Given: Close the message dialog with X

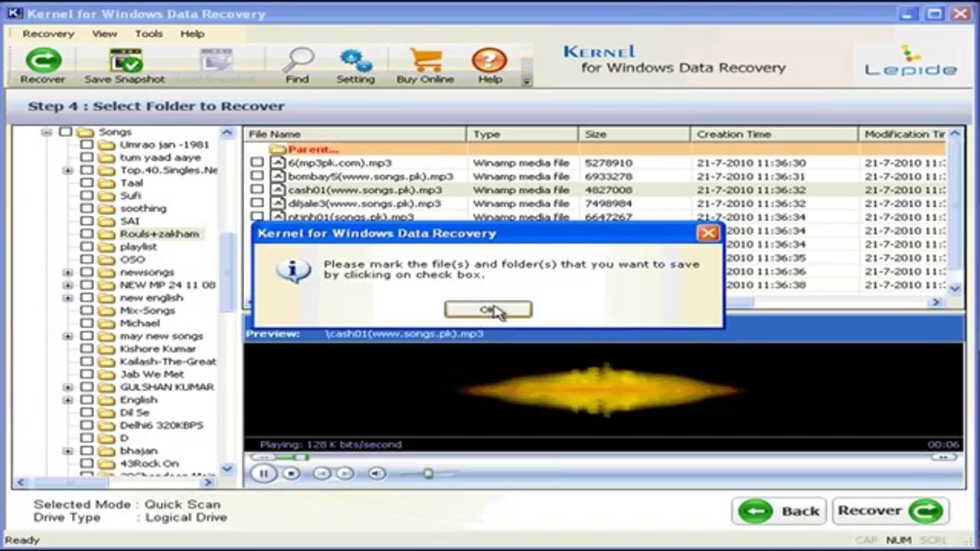Looking at the screenshot, I should [708, 233].
